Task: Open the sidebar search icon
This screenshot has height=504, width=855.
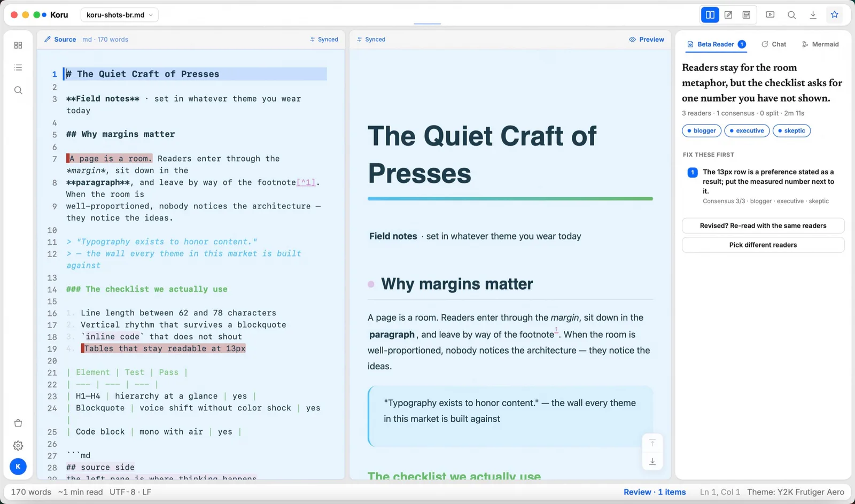Action: pos(18,90)
